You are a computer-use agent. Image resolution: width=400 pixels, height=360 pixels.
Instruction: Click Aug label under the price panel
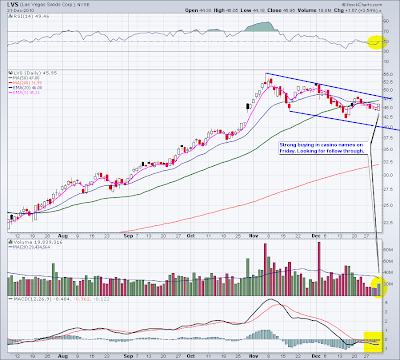tap(63, 236)
